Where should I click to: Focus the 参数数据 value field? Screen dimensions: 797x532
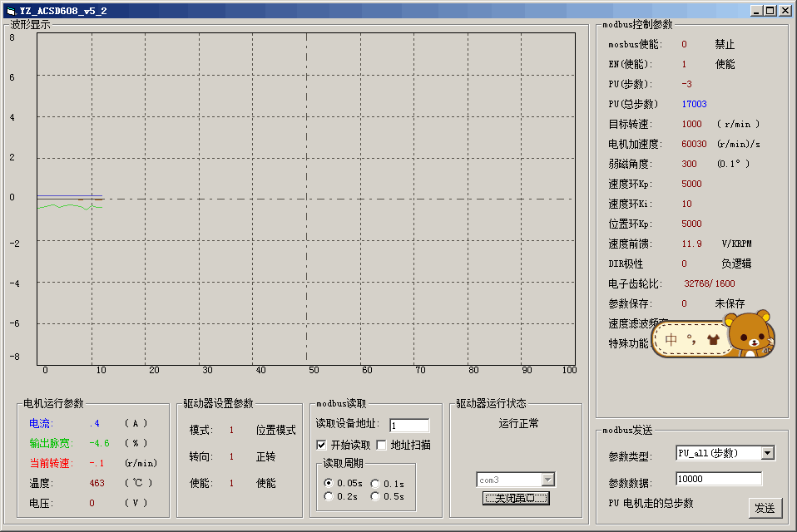pyautogui.click(x=718, y=479)
